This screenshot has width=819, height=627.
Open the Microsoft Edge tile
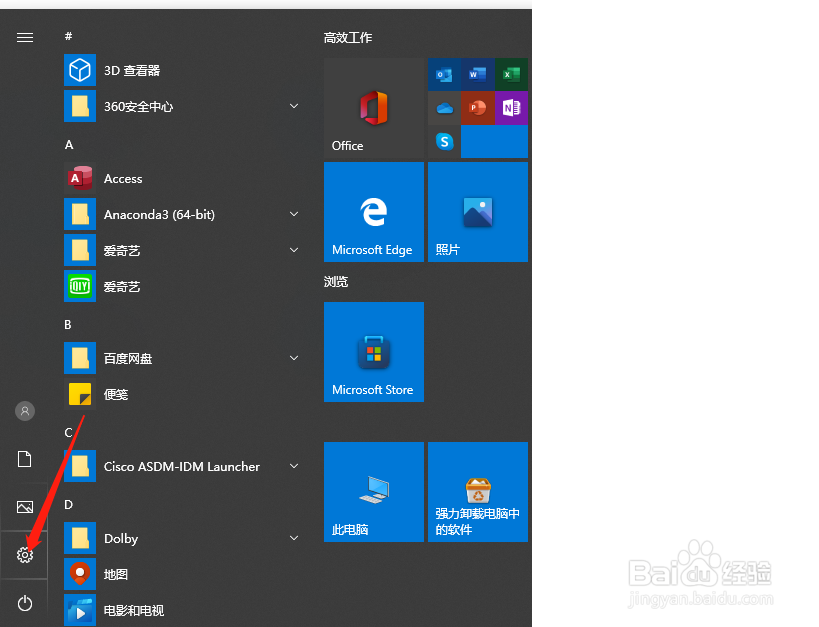click(x=374, y=212)
